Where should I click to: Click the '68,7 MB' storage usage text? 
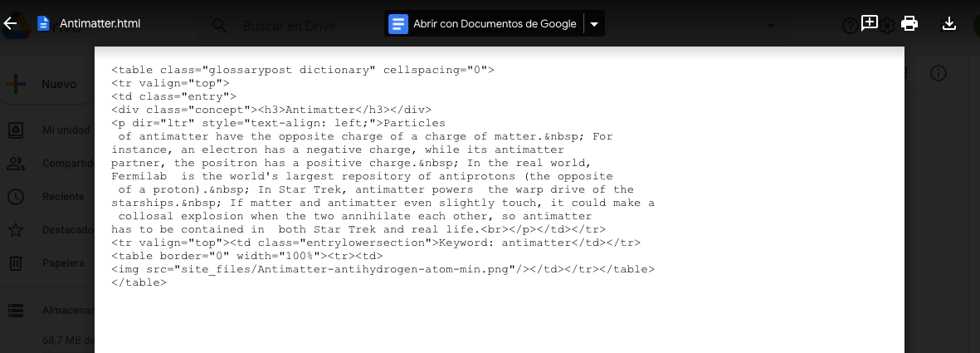click(x=68, y=341)
